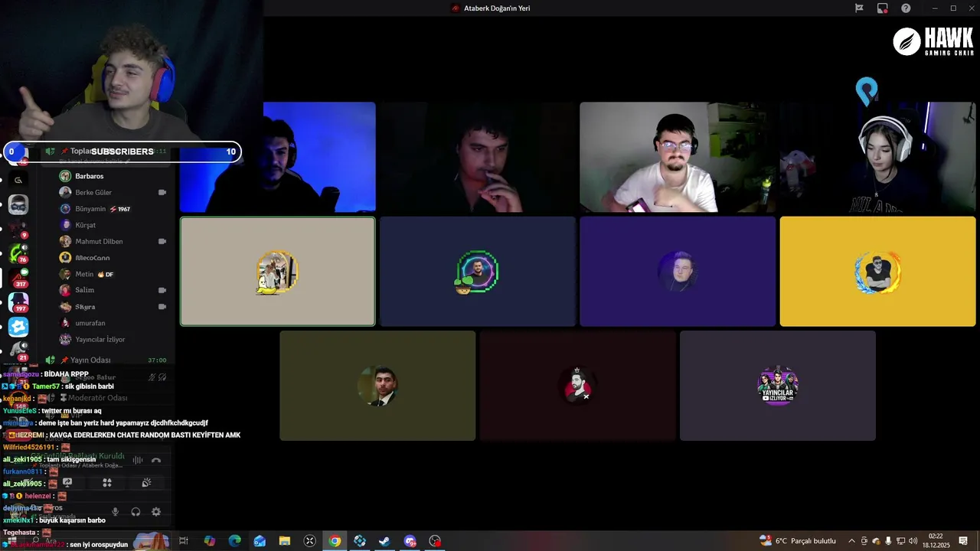Select the webcam tile of girl with white headset

[x=877, y=157]
